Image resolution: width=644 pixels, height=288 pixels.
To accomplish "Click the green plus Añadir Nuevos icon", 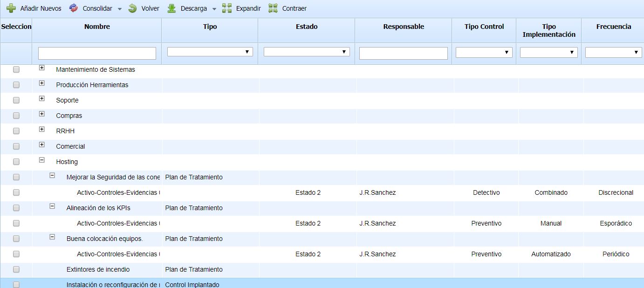I will (11, 8).
